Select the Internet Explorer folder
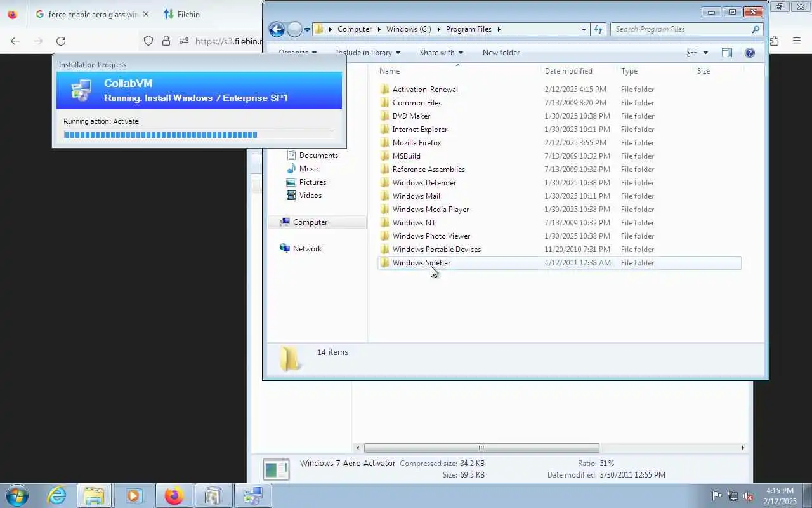The height and width of the screenshot is (508, 812). pos(419,130)
